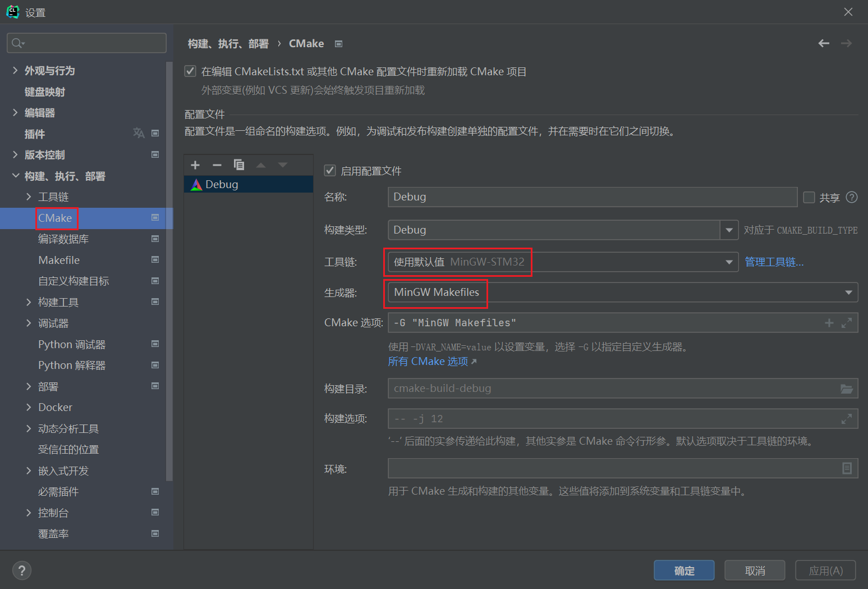The height and width of the screenshot is (589, 868).
Task: Click project icon on Makefile row
Action: [155, 259]
